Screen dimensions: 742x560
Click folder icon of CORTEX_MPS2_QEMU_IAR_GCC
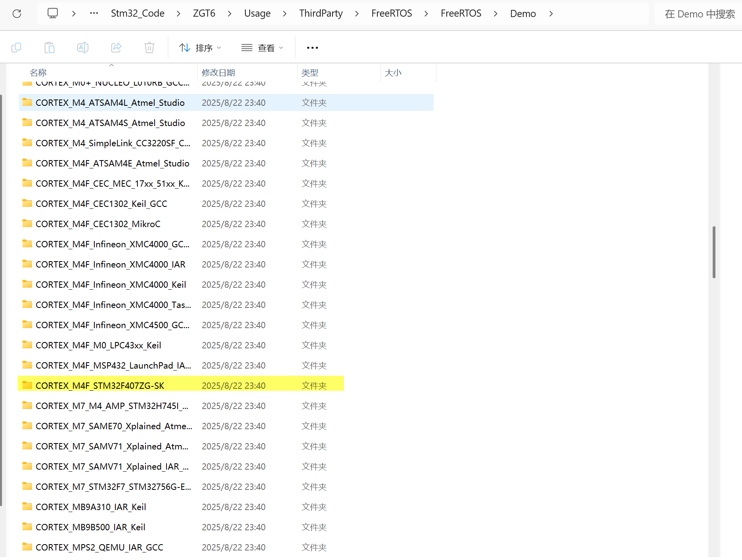[27, 547]
